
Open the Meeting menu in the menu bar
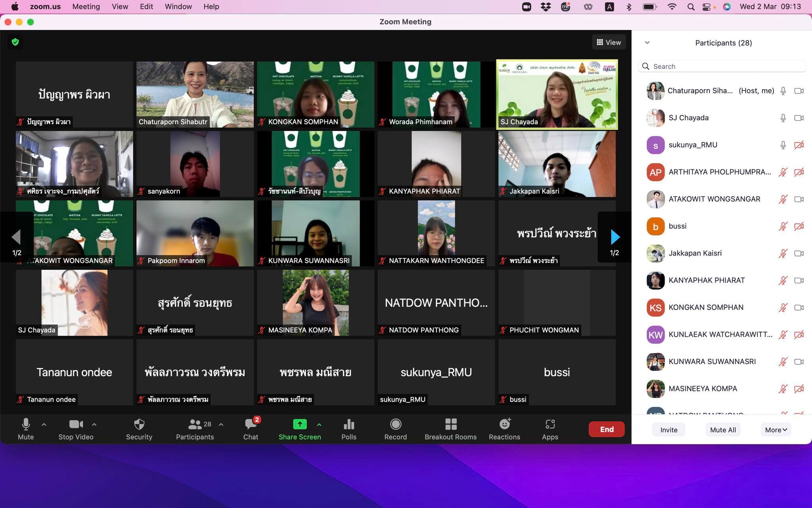click(86, 7)
